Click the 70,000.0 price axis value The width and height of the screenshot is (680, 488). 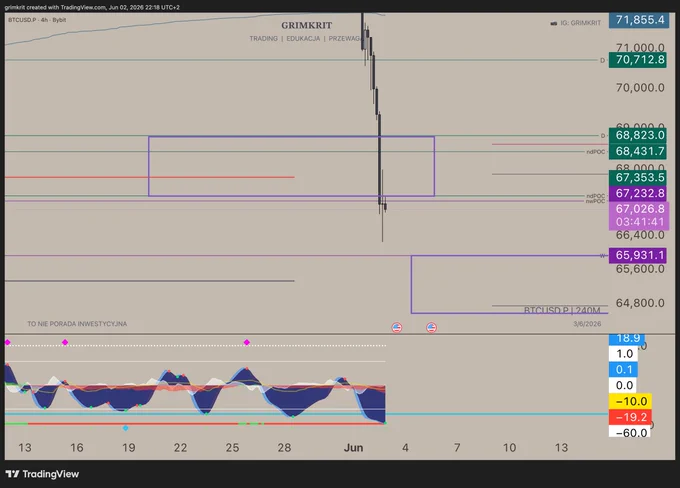coord(640,88)
